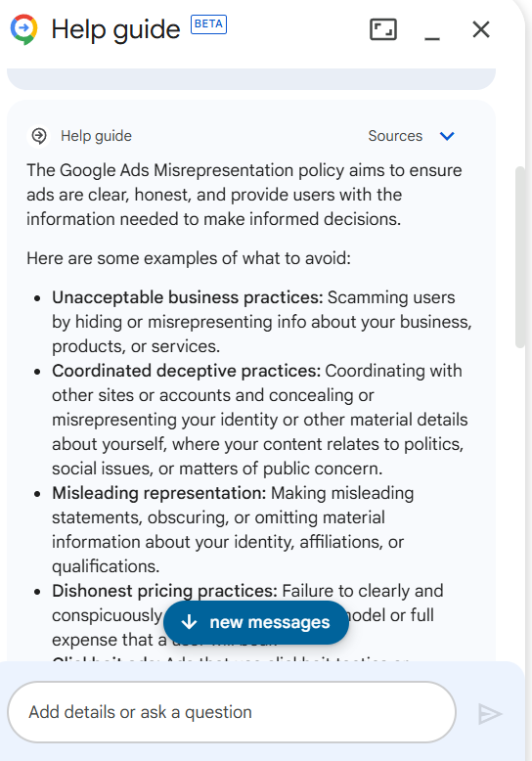Click the Help guide avatar icon in message
This screenshot has height=761, width=532.
click(39, 136)
